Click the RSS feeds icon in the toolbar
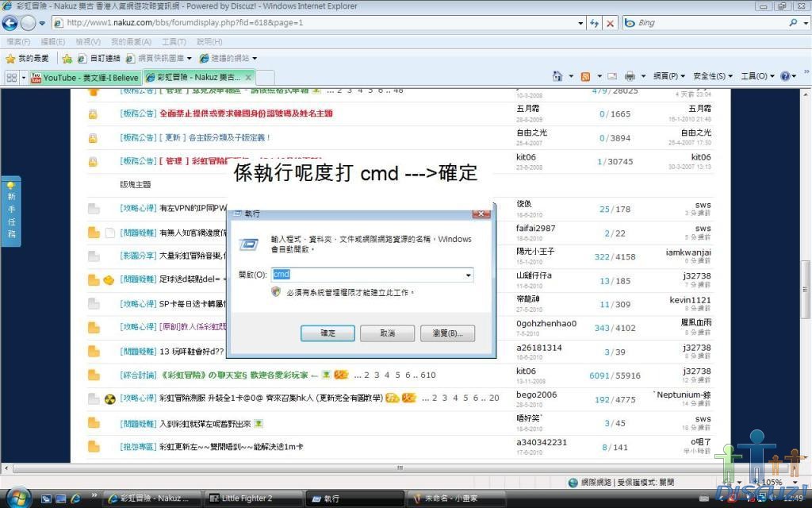This screenshot has width=812, height=508. pyautogui.click(x=585, y=76)
